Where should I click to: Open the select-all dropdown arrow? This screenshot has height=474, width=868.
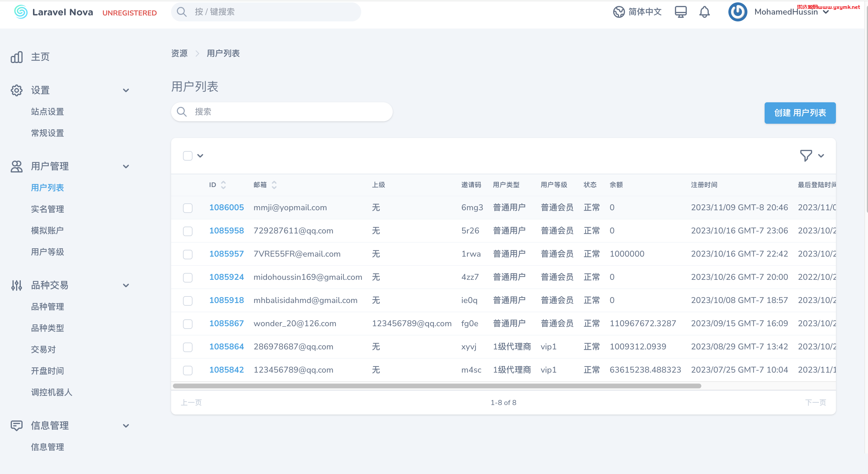click(200, 156)
